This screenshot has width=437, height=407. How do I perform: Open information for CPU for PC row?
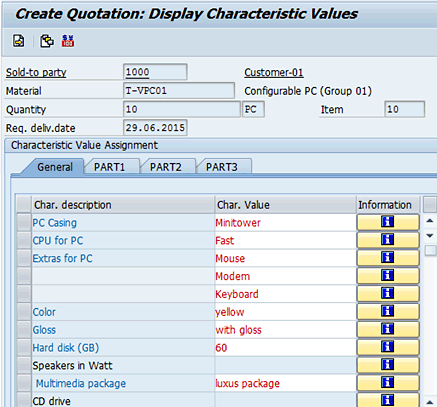(388, 240)
